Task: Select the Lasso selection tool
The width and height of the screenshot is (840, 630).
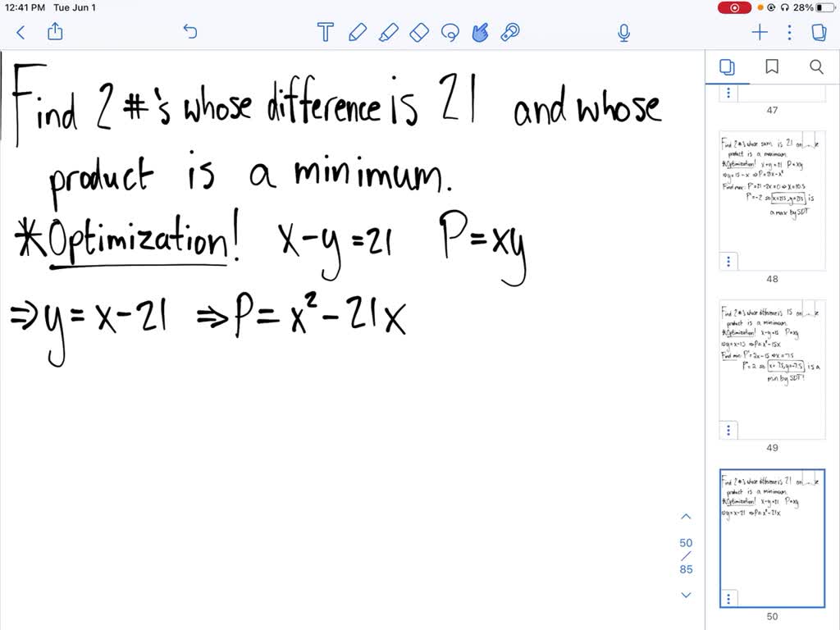Action: coord(450,32)
